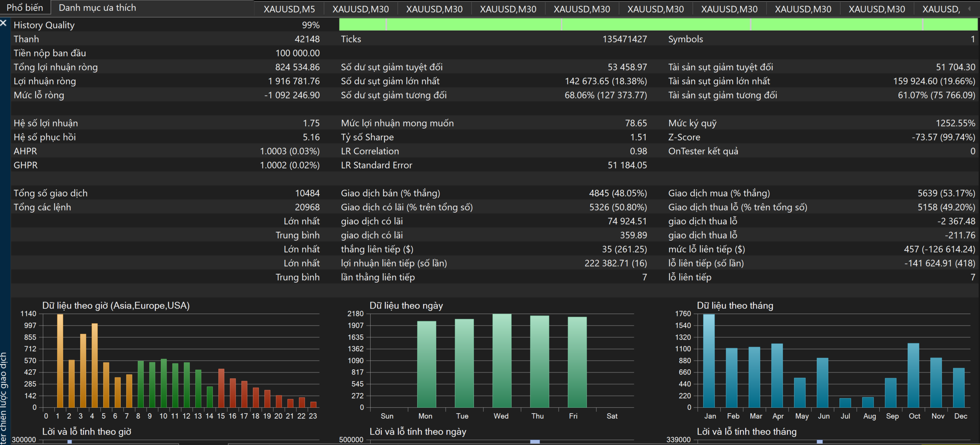Close the tester panel with the X icon
The height and width of the screenshot is (445, 980).
(3, 23)
